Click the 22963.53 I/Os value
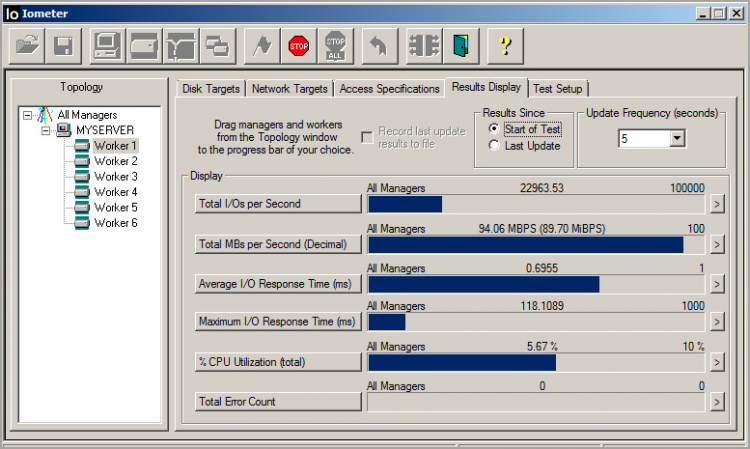Image resolution: width=750 pixels, height=449 pixels. [542, 188]
